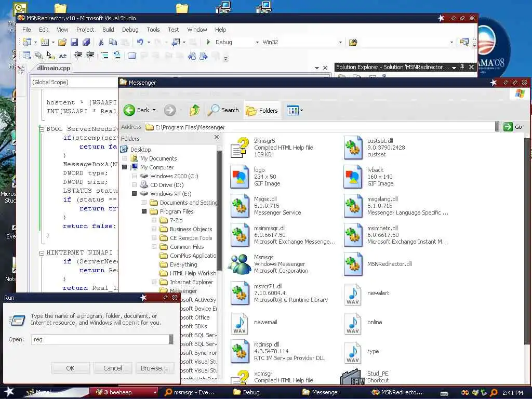Expand the Windows 2000 (C:) tree node
This screenshot has width=532, height=399.
pyautogui.click(x=135, y=176)
